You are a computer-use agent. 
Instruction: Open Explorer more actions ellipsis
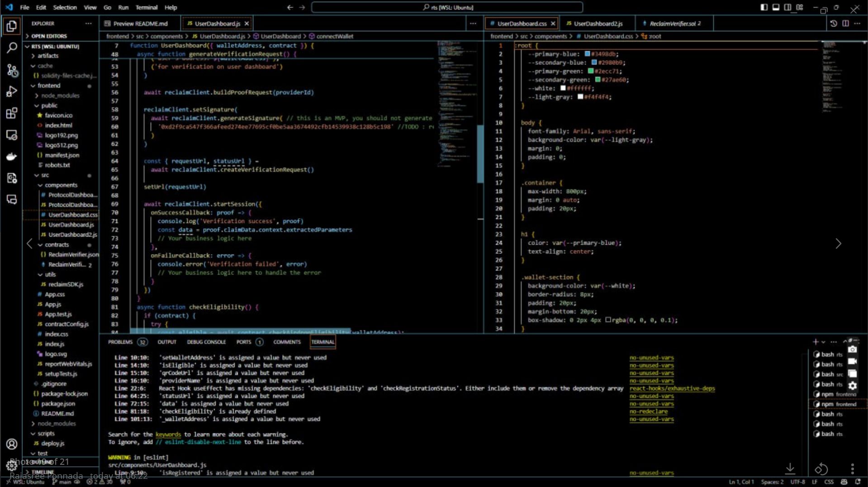pos(88,23)
